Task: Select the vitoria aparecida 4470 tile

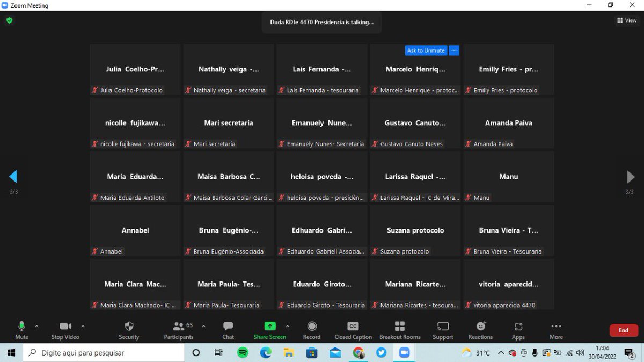Action: [x=509, y=284]
